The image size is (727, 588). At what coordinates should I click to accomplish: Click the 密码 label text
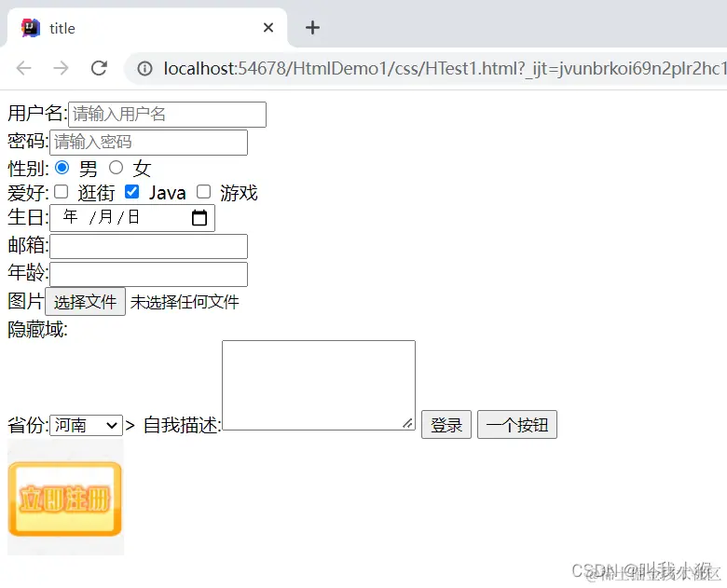pos(28,141)
